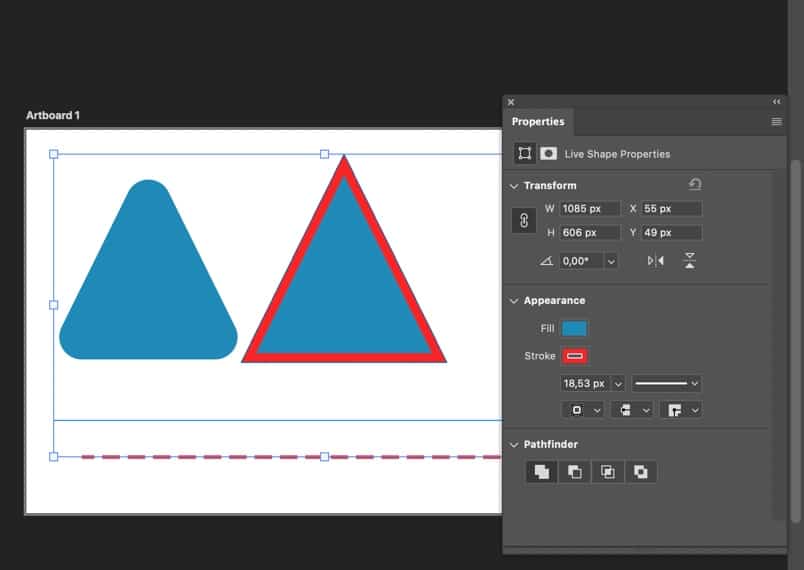Collapse the Pathfinder section

click(x=514, y=445)
